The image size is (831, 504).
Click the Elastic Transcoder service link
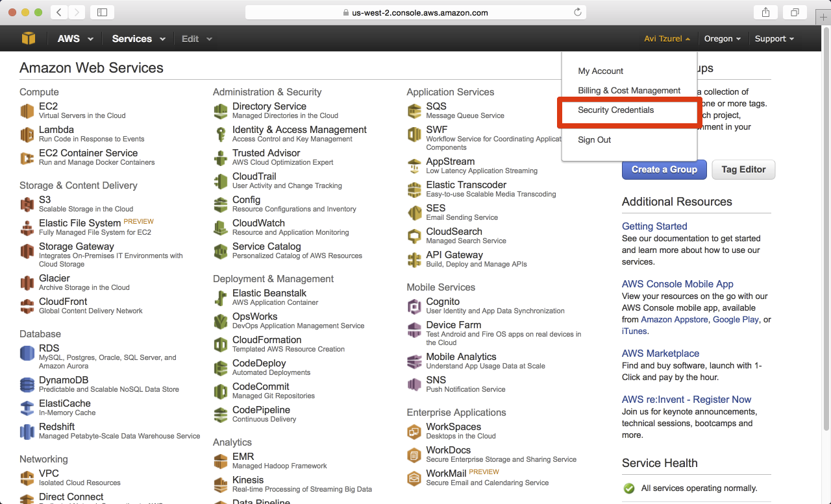tap(466, 185)
